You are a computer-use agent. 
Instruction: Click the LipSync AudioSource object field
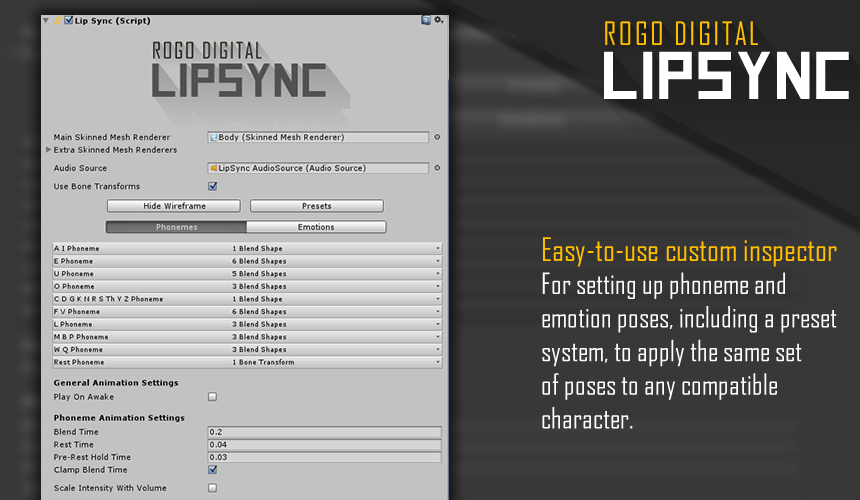pyautogui.click(x=318, y=168)
